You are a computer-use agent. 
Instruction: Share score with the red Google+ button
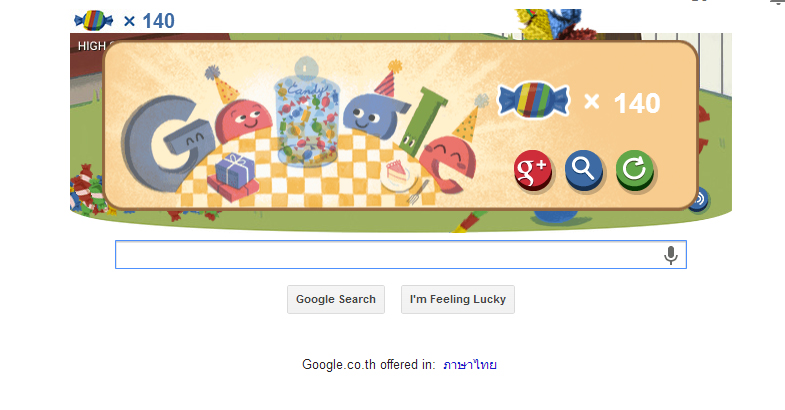tap(533, 171)
